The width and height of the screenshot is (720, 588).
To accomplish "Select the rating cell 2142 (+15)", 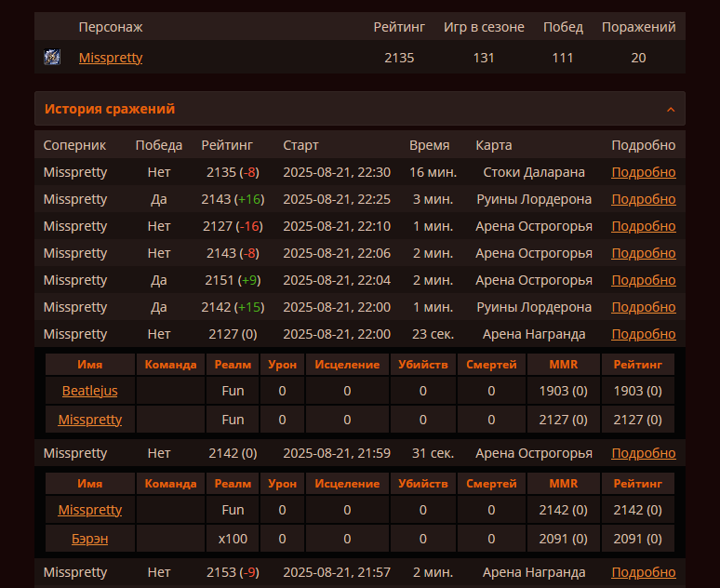I will 233,307.
